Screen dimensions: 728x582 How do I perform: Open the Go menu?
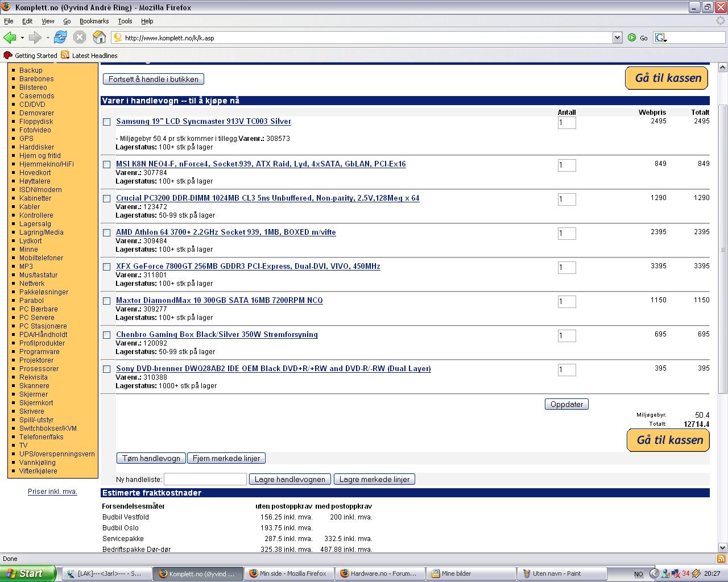click(x=67, y=21)
